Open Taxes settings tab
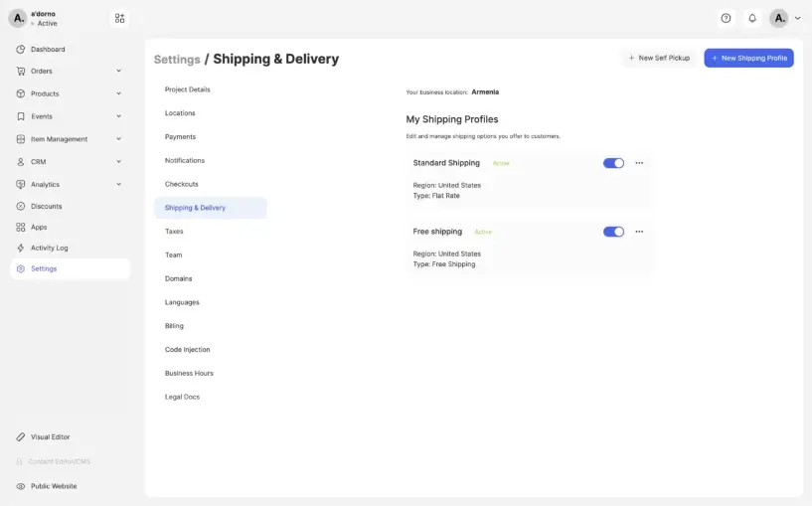The height and width of the screenshot is (506, 812). click(x=174, y=232)
